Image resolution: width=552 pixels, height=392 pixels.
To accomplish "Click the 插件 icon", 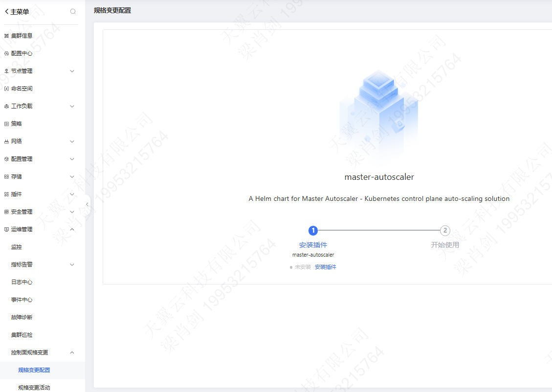I will click(x=6, y=194).
